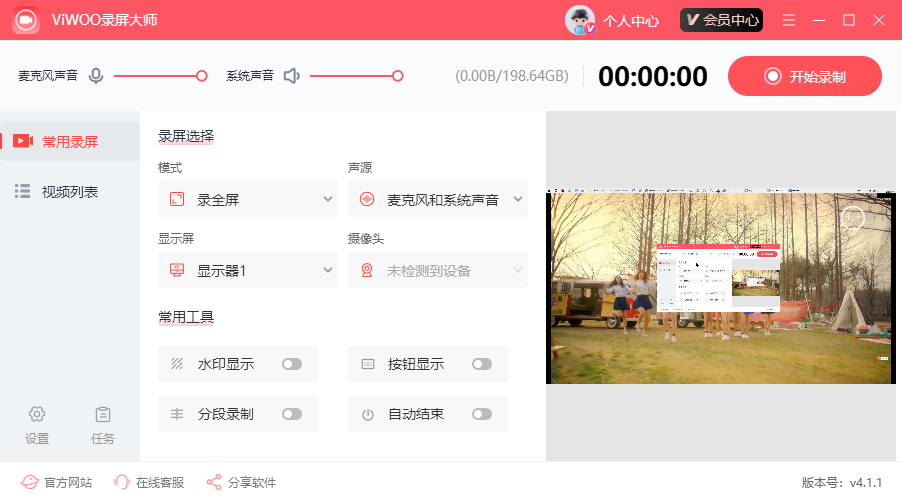Mute the system sound speaker icon
Image resolution: width=902 pixels, height=502 pixels.
pos(292,76)
